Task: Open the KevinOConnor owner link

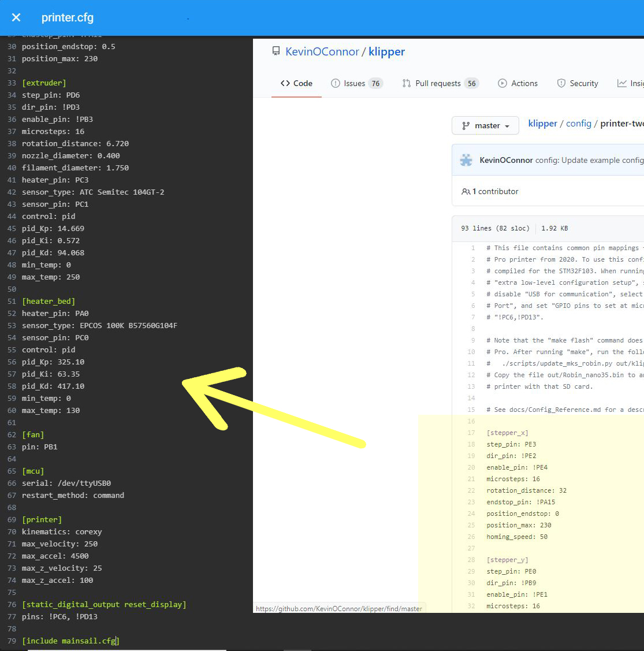Action: point(322,51)
